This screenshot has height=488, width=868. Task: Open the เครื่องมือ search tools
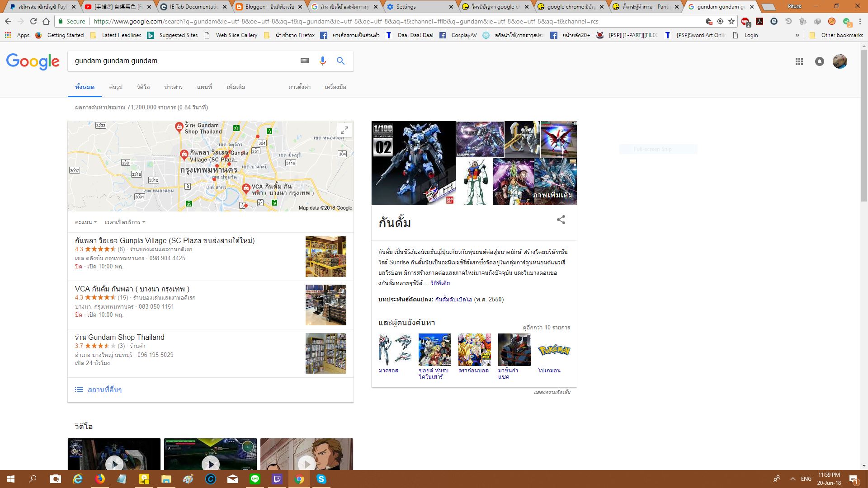coord(335,87)
